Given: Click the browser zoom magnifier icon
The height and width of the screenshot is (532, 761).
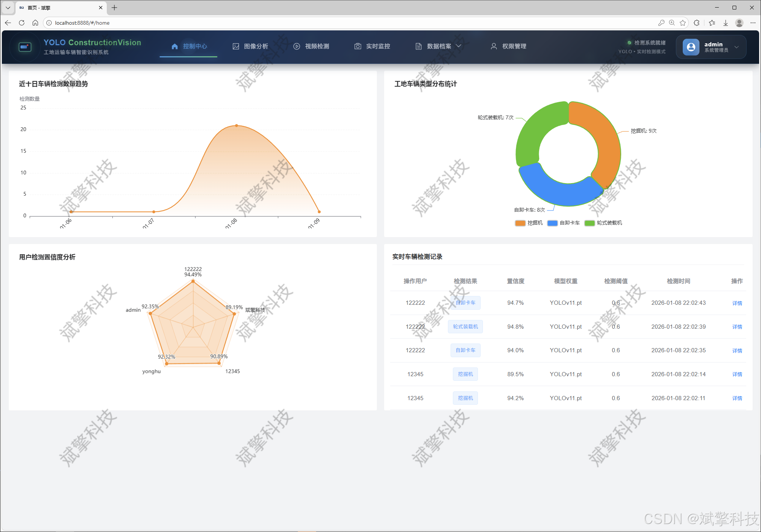Looking at the screenshot, I should click(x=672, y=23).
